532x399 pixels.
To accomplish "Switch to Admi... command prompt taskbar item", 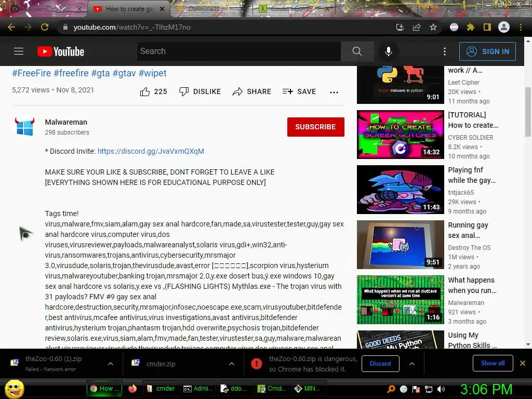I will [198, 389].
